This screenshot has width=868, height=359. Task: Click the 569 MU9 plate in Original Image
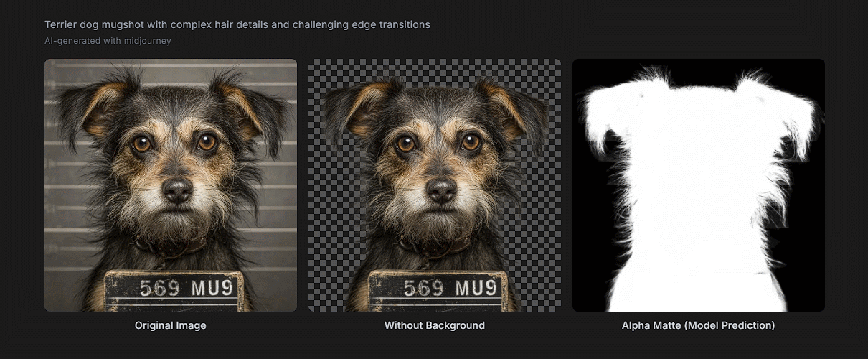(x=175, y=290)
